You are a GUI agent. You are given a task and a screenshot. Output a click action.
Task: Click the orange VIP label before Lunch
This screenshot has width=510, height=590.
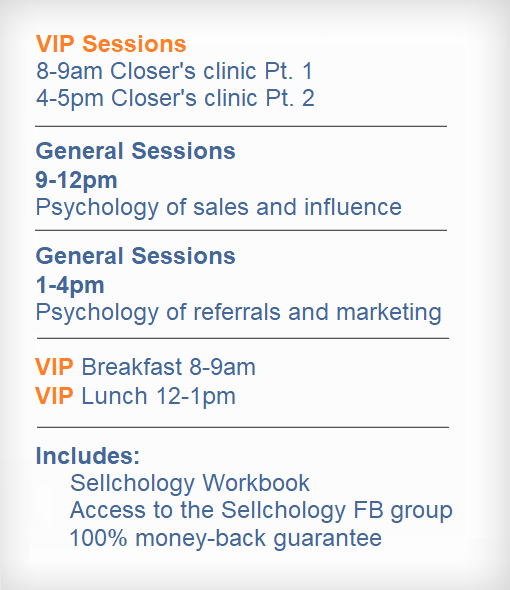pyautogui.click(x=54, y=396)
